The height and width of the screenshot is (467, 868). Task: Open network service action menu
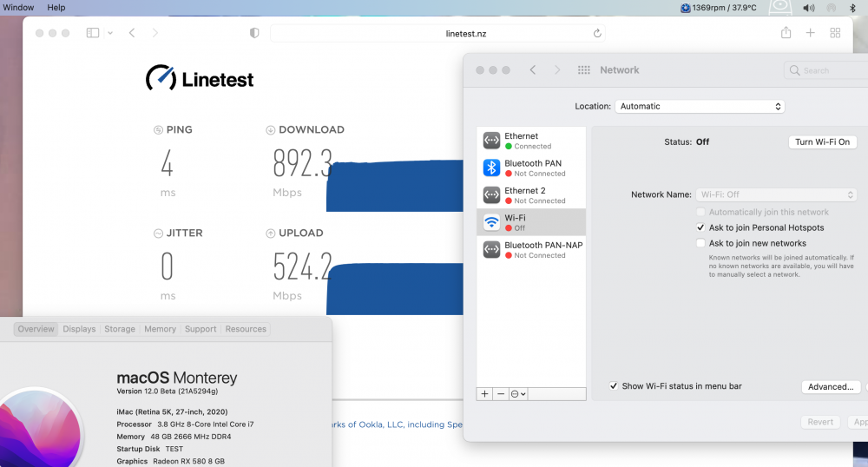518,393
